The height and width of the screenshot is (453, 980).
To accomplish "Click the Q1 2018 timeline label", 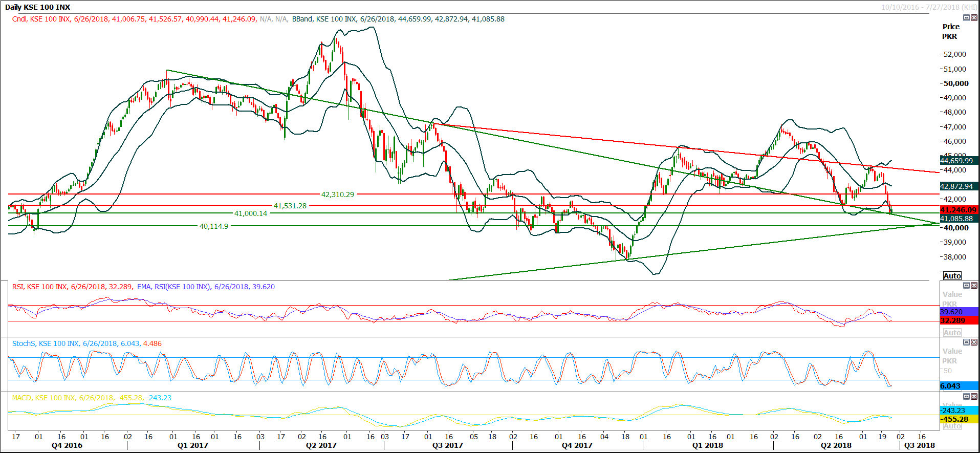I will 707,445.
